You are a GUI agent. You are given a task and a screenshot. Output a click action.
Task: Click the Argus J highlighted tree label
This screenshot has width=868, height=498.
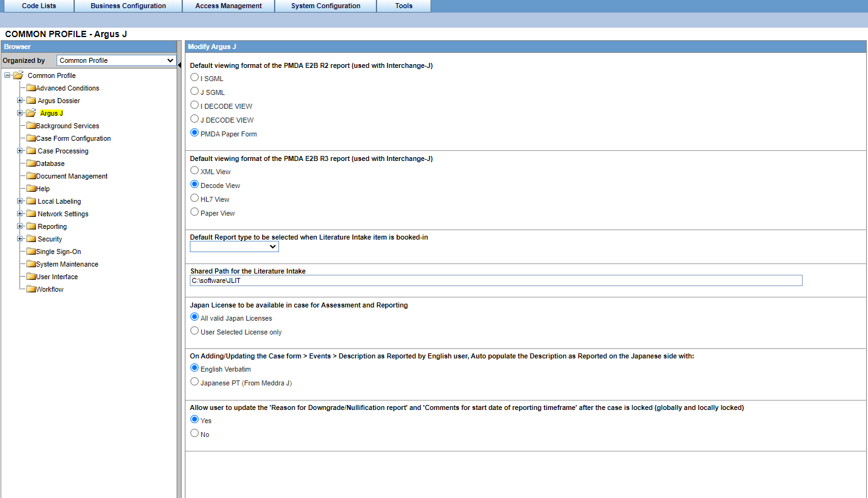pos(52,113)
